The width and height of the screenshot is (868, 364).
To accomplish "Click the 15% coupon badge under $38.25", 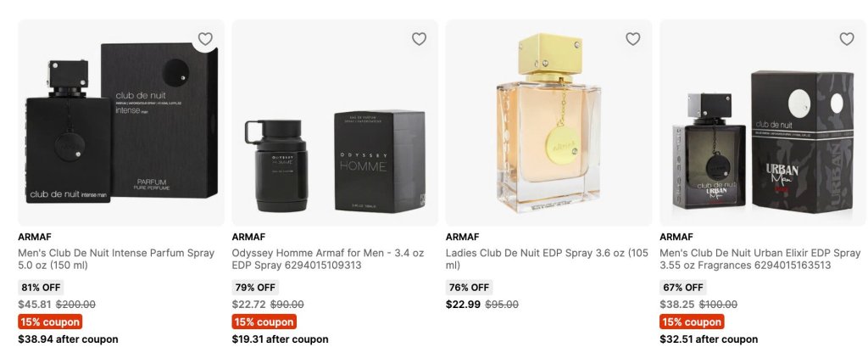I will click(x=692, y=322).
